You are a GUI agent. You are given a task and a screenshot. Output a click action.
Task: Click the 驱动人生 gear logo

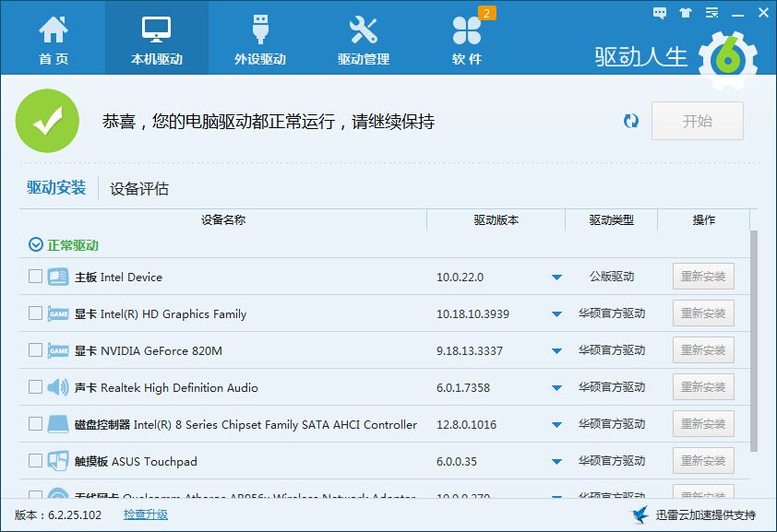tap(728, 60)
